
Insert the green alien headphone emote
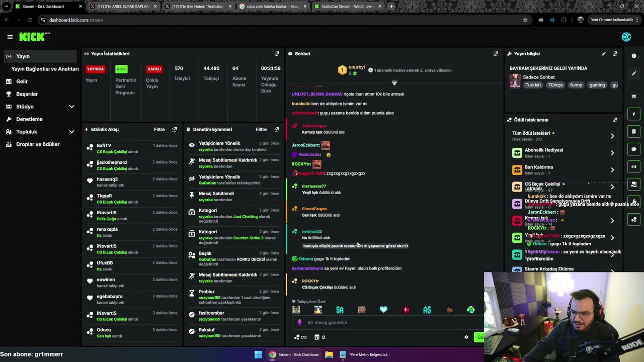[x=471, y=310]
